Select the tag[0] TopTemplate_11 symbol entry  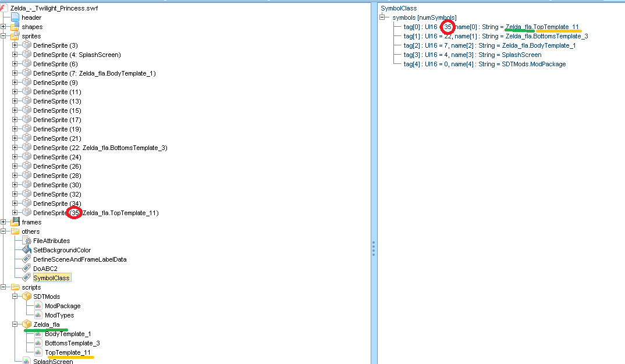point(491,27)
